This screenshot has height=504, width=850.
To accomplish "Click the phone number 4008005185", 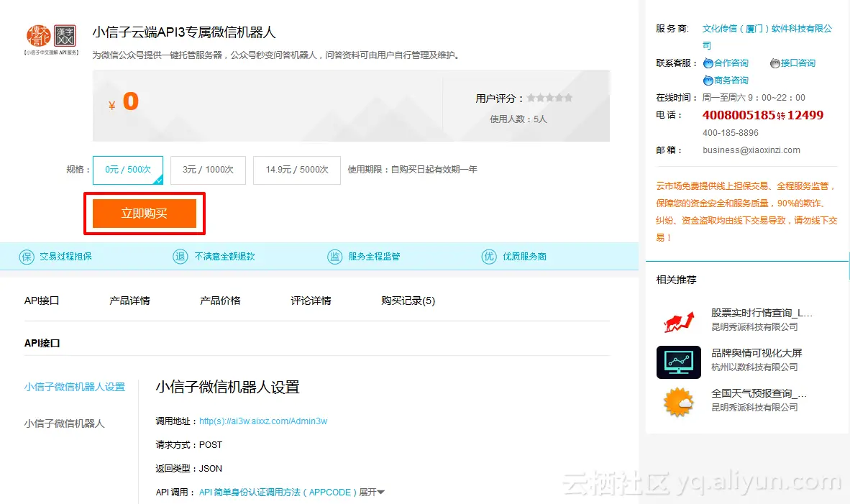I will [x=739, y=115].
